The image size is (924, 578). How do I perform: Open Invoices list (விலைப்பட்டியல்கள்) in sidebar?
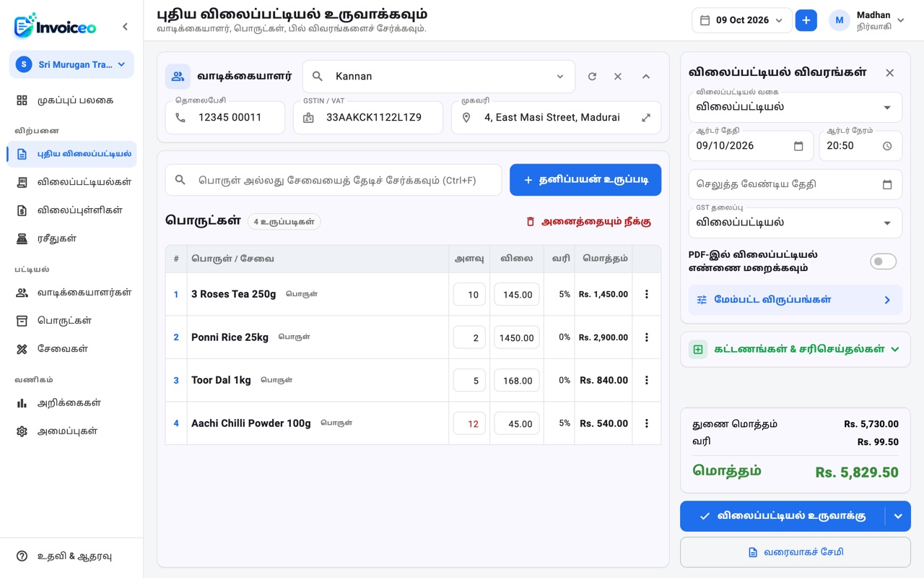click(71, 182)
